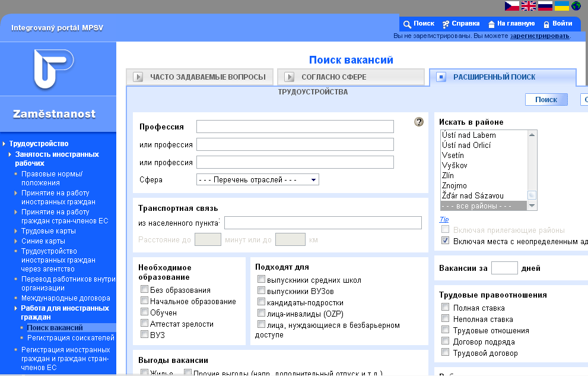Image resolution: width=588 pixels, height=376 pixels.
Task: Switch language using the Czech flag icon
Action: pyautogui.click(x=512, y=6)
